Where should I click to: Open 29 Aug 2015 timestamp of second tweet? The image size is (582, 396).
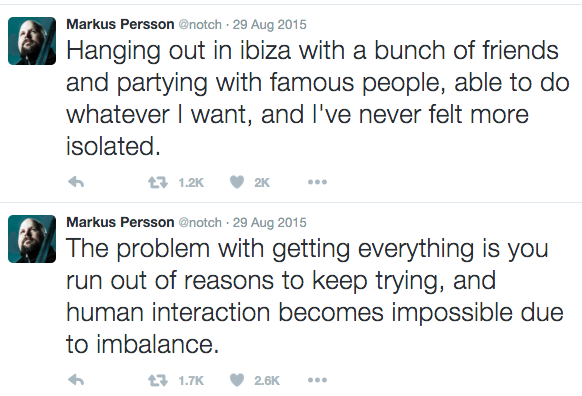269,222
